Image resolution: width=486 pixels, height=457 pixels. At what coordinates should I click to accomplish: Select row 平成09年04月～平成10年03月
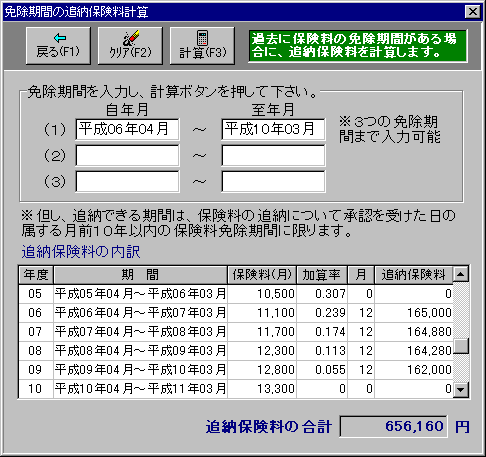236,370
